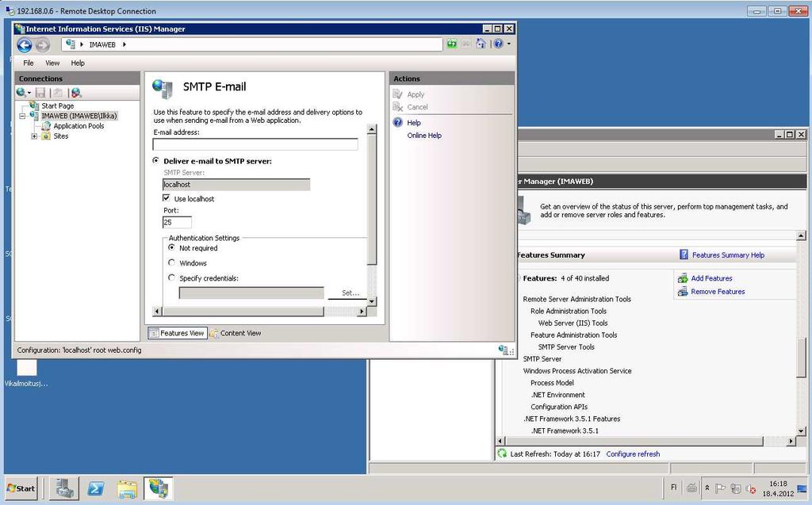
Task: Click the network tray icon
Action: [735, 488]
